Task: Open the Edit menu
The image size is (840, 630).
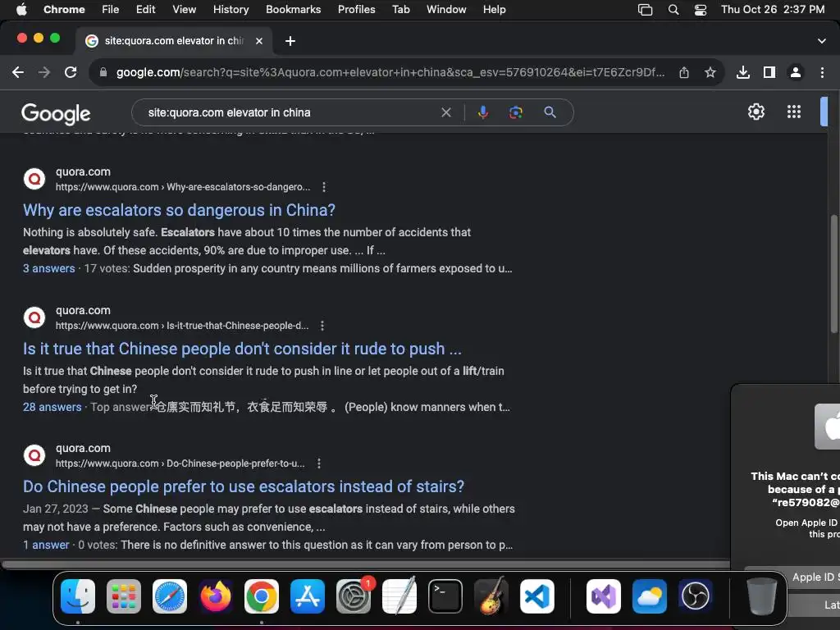Action: pos(145,10)
